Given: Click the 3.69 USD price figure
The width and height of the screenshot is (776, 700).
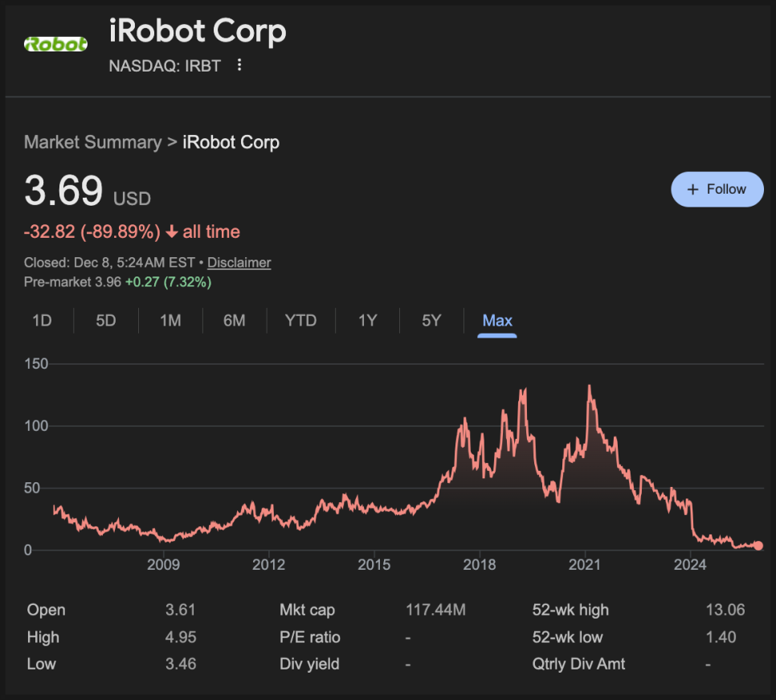Looking at the screenshot, I should (64, 191).
